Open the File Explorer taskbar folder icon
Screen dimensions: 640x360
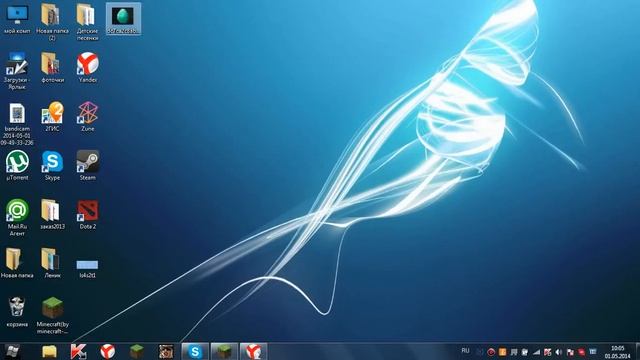tap(49, 351)
